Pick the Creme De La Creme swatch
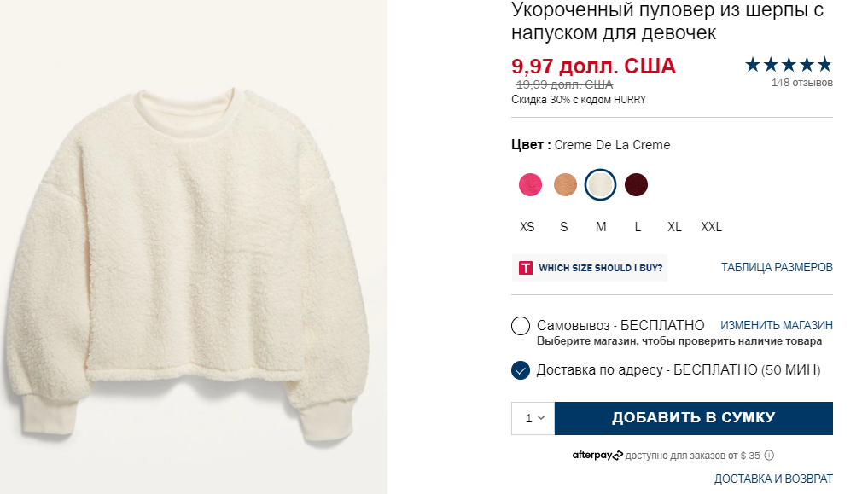Viewport: 868px width, 494px height. [x=600, y=185]
